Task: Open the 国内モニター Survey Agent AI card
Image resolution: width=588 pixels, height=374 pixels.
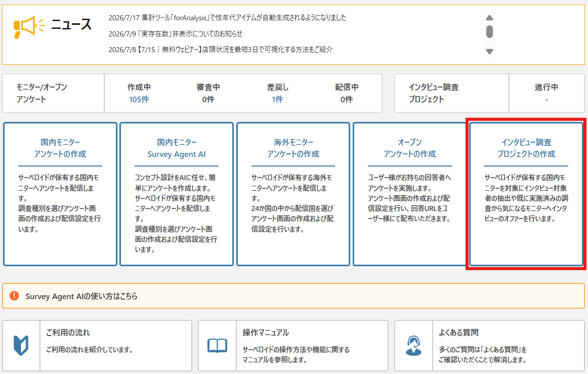Action: click(177, 194)
